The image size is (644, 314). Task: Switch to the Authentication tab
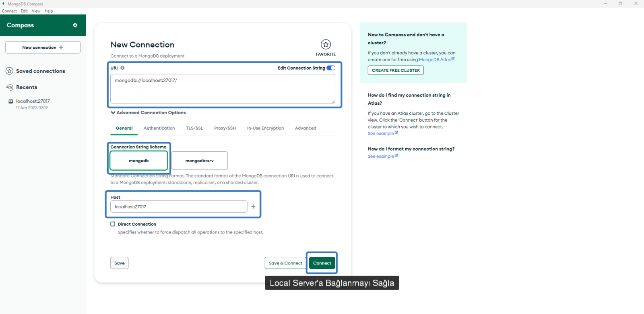[x=159, y=128]
